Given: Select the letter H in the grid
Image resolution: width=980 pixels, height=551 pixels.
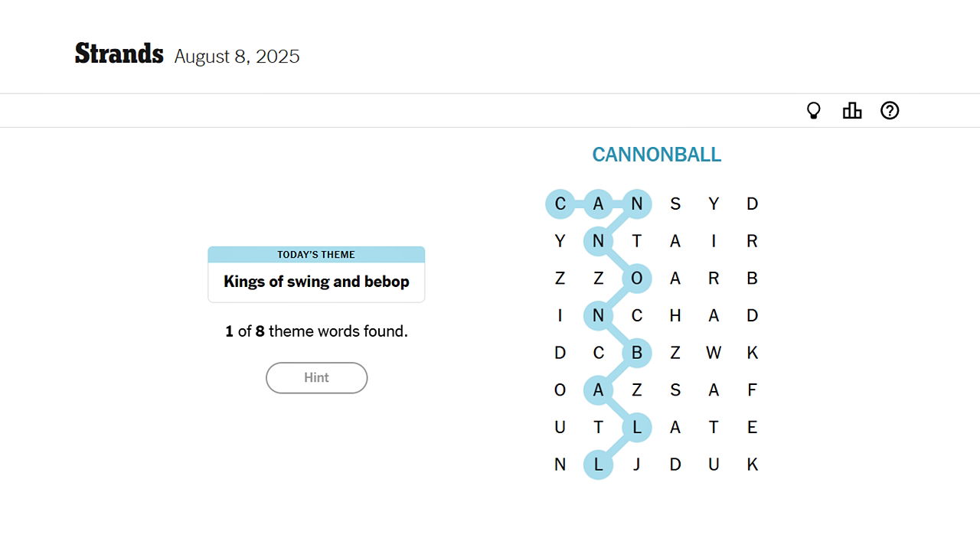Looking at the screenshot, I should pyautogui.click(x=675, y=315).
